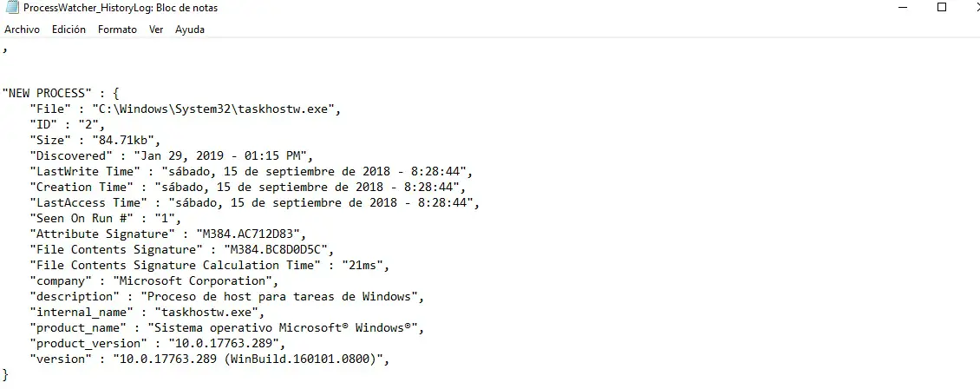Maximize the Bloc de notas window
The image size is (980, 389).
942,8
